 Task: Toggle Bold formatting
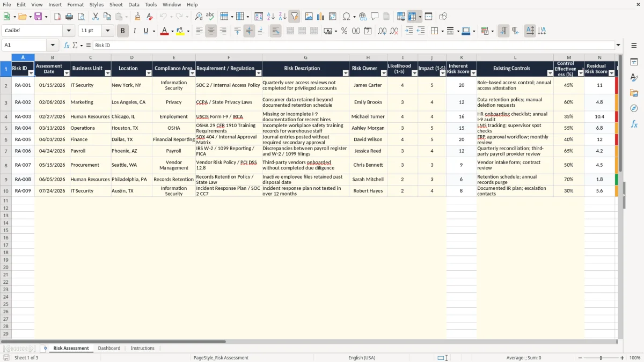point(122,31)
